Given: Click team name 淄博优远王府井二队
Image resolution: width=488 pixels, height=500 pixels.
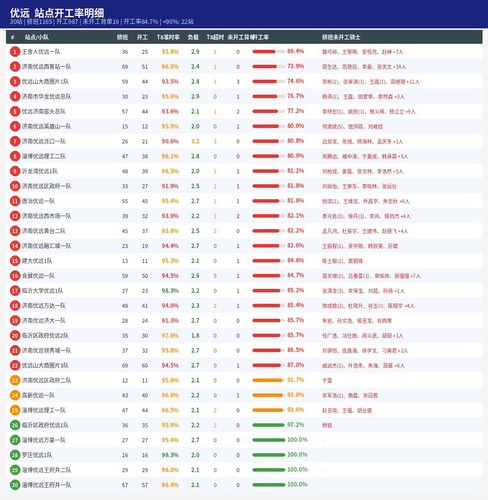Looking at the screenshot, I should (x=46, y=470).
